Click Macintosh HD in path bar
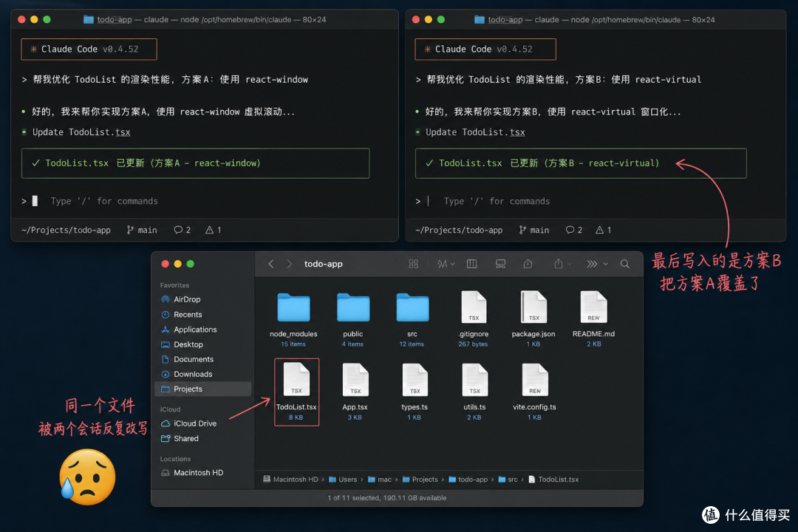 point(290,479)
